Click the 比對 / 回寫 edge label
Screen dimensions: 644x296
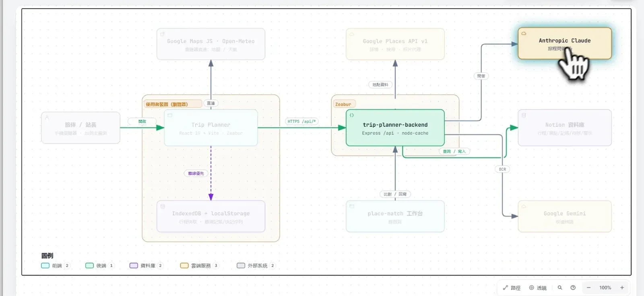(395, 194)
